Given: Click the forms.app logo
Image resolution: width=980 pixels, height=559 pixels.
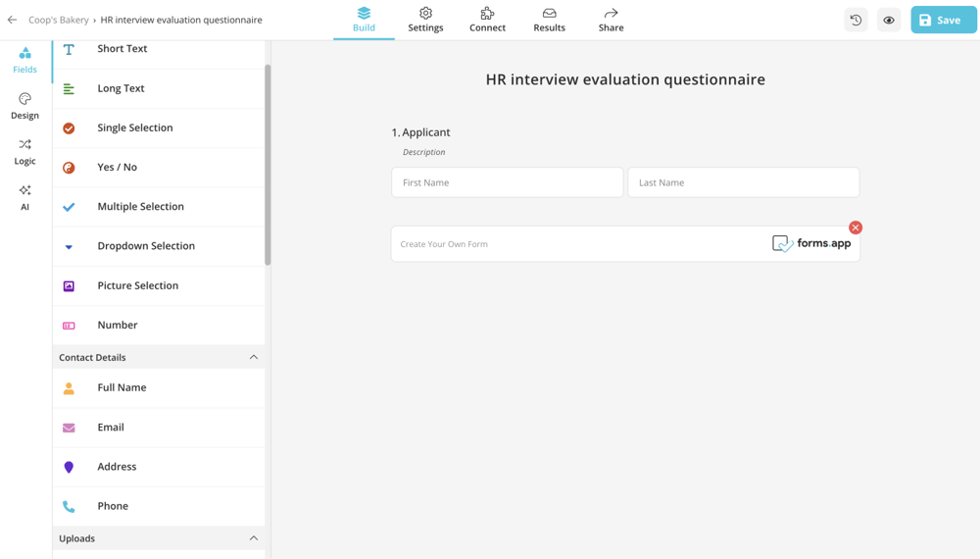Looking at the screenshot, I should pos(811,243).
